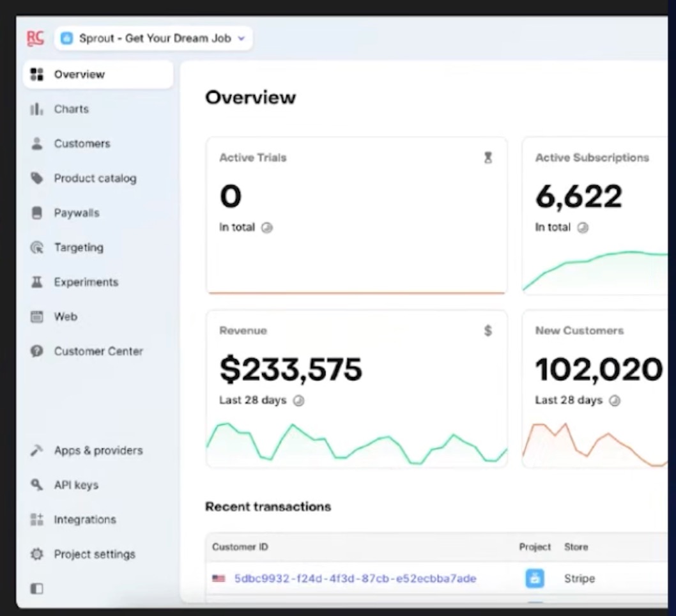The width and height of the screenshot is (676, 616).
Task: Click the $233,575 revenue value
Action: (291, 369)
